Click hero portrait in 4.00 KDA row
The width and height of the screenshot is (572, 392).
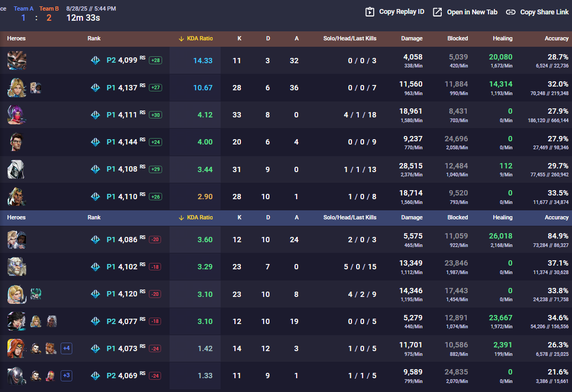[17, 142]
